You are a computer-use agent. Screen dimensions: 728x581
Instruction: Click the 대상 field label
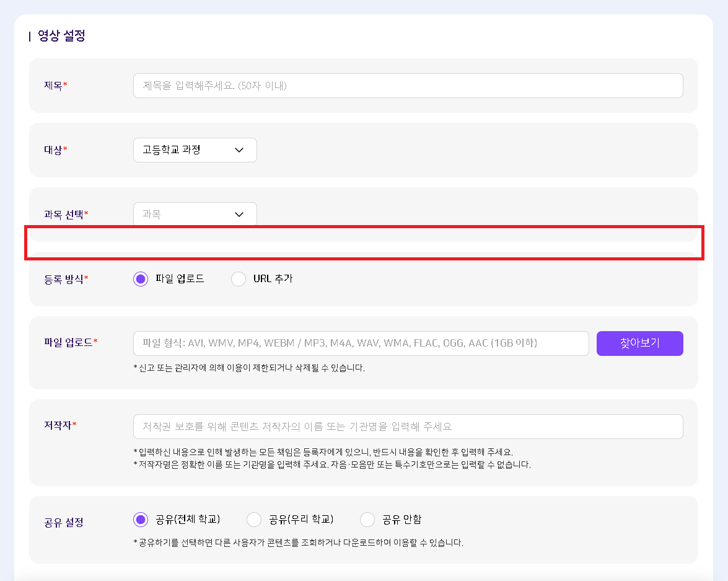pos(53,150)
